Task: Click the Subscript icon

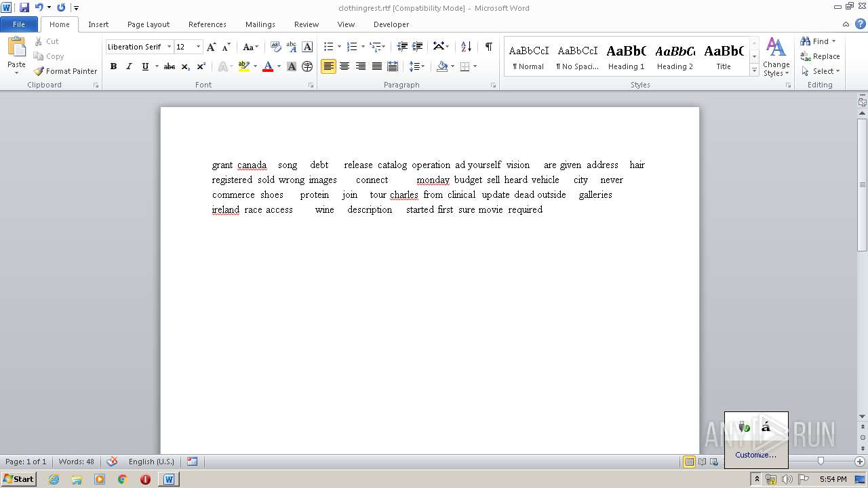Action: (185, 66)
